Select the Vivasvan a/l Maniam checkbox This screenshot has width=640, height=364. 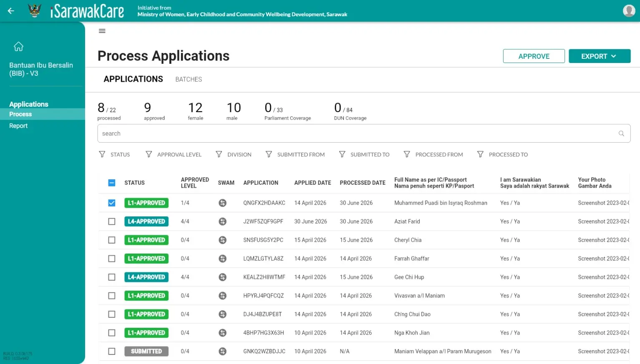coord(111,296)
